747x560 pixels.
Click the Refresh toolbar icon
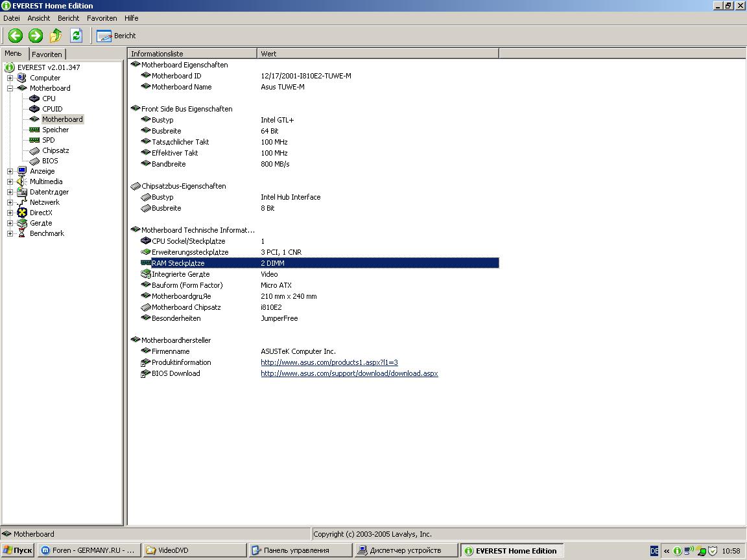tap(77, 36)
